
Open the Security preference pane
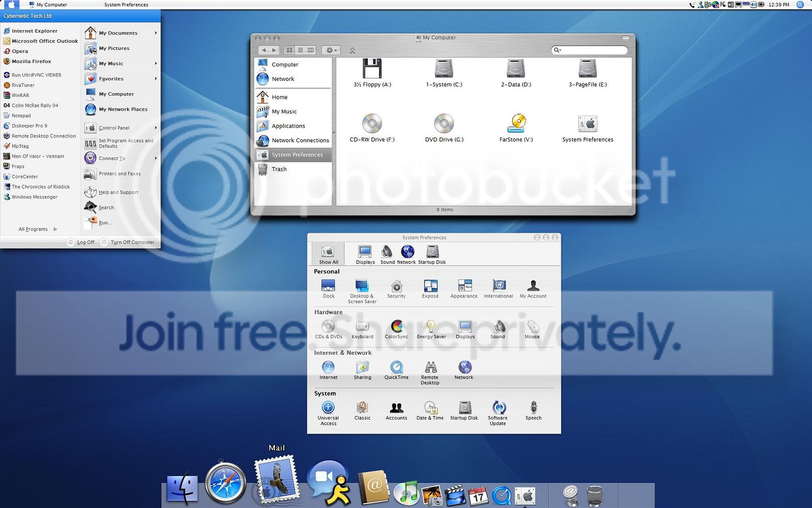point(397,289)
